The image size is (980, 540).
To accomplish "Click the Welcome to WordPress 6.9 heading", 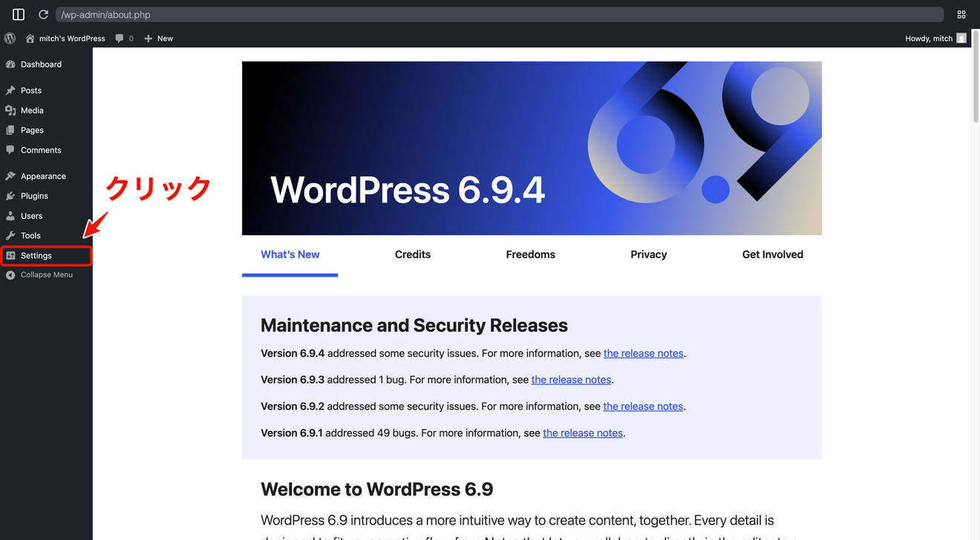I will 377,490.
